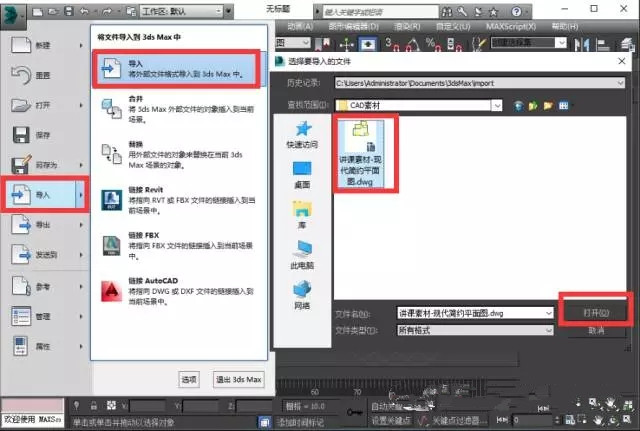This screenshot has height=431, width=640.
Task: Expand the 新建 (New) submenu arrow
Action: pyautogui.click(x=81, y=45)
